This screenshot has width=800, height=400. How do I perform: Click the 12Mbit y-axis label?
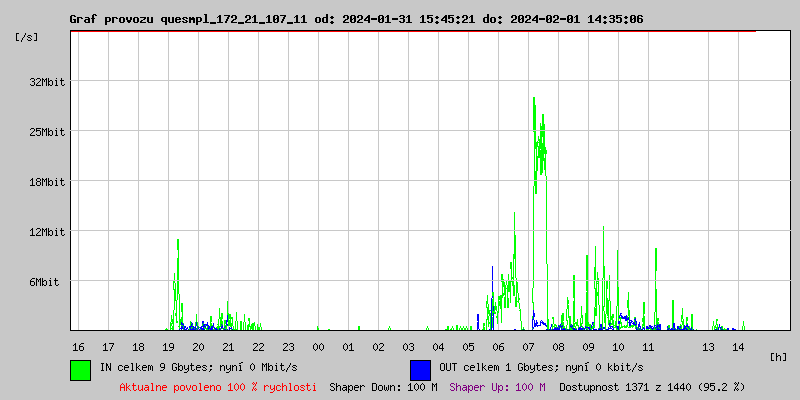click(x=46, y=232)
